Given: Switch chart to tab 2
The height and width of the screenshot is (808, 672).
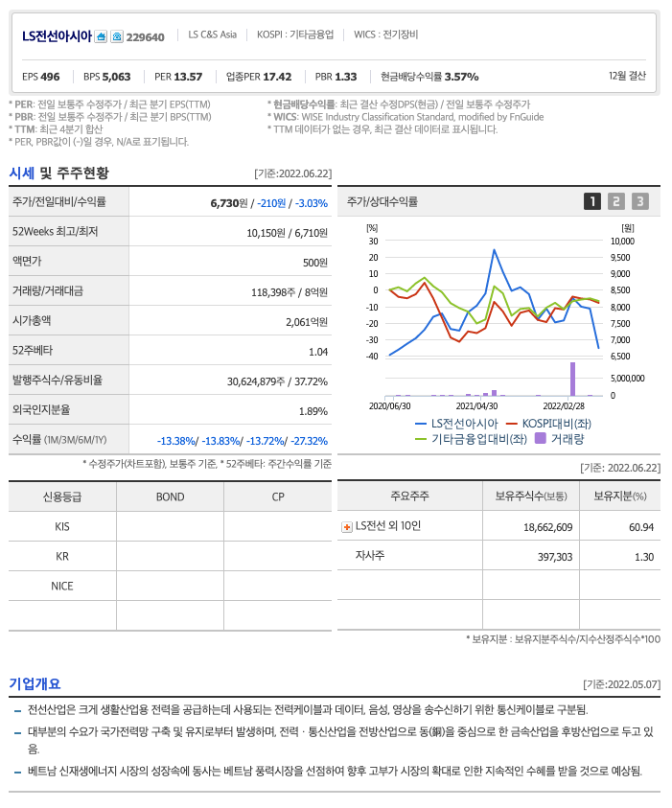Looking at the screenshot, I should pyautogui.click(x=615, y=201).
